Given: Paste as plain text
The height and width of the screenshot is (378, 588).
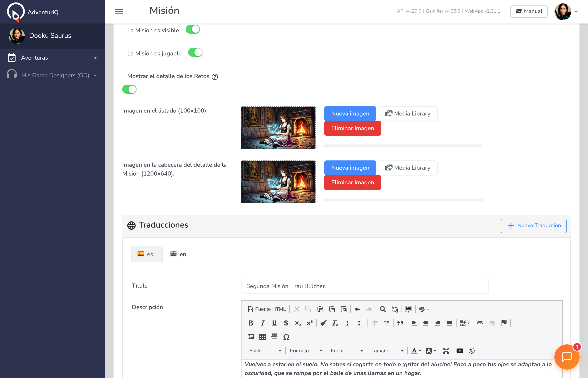Looking at the screenshot, I should pos(332,309).
